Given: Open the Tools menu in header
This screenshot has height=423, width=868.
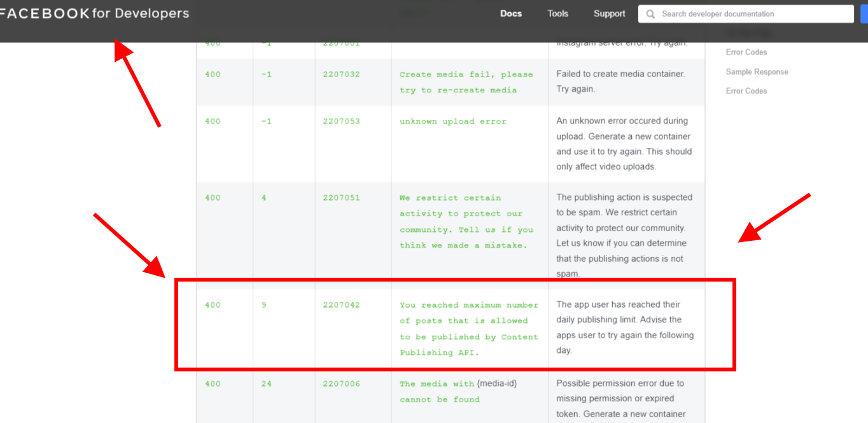Looking at the screenshot, I should 558,13.
